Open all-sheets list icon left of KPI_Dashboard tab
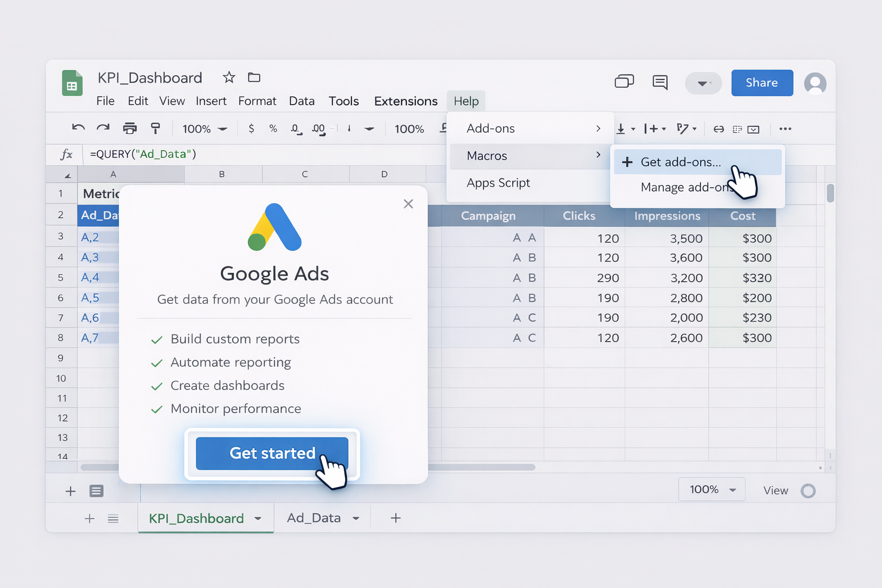The height and width of the screenshot is (588, 882). (x=113, y=519)
